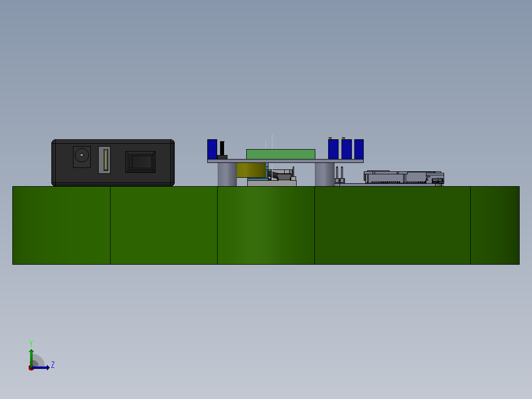Select the round DC power jack on the black box
The width and height of the screenshot is (532, 399).
click(x=82, y=157)
